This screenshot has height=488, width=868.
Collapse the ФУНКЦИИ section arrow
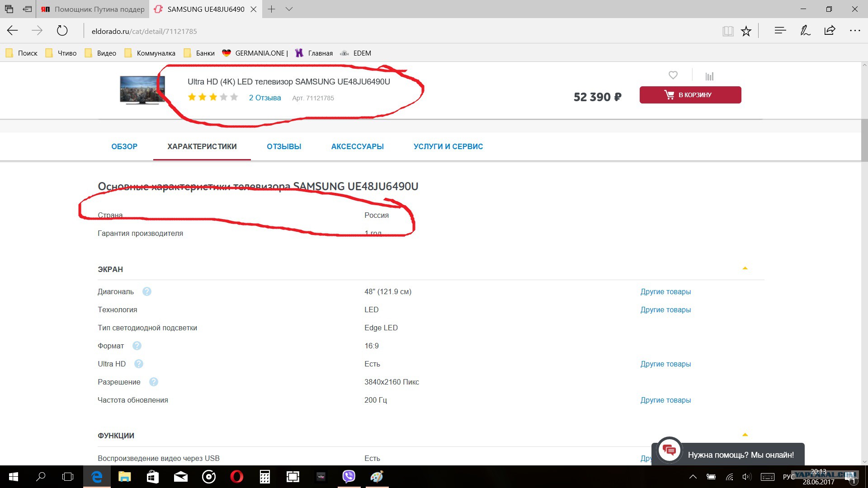(x=745, y=435)
